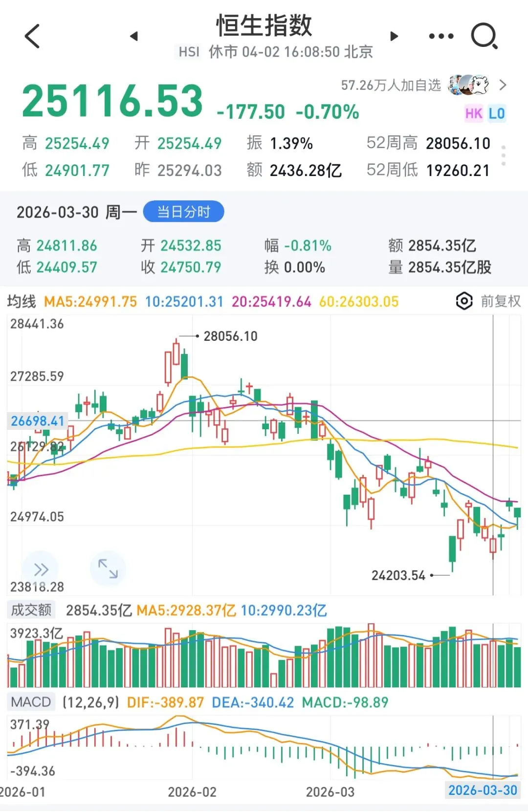Tap the L0 quote level tag
This screenshot has width=528, height=812.
pyautogui.click(x=496, y=113)
